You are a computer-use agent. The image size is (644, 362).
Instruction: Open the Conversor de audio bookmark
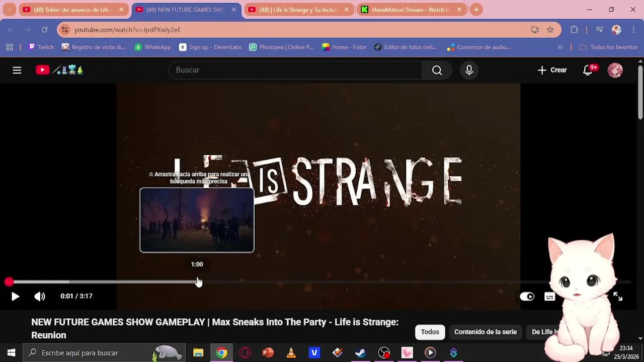(479, 47)
